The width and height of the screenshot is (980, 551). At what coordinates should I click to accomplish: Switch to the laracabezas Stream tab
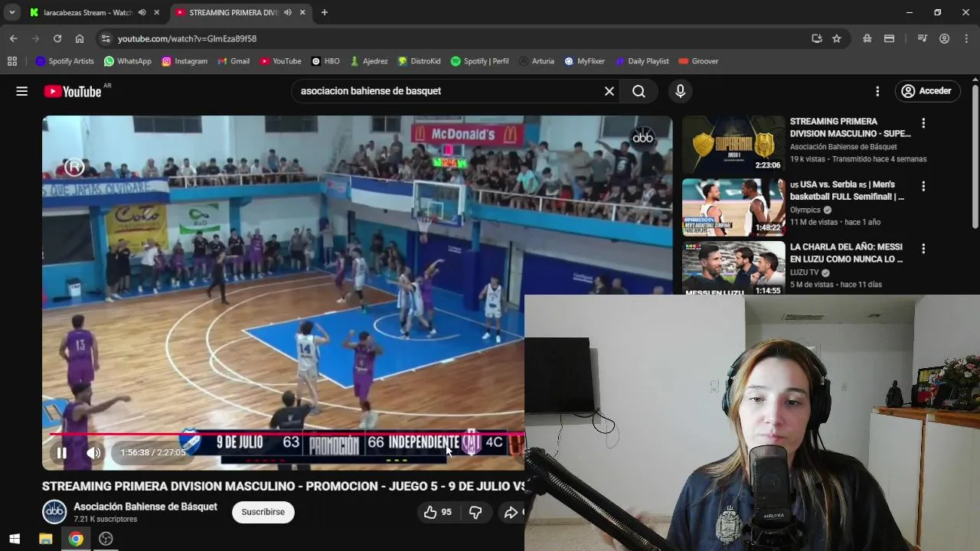(88, 12)
